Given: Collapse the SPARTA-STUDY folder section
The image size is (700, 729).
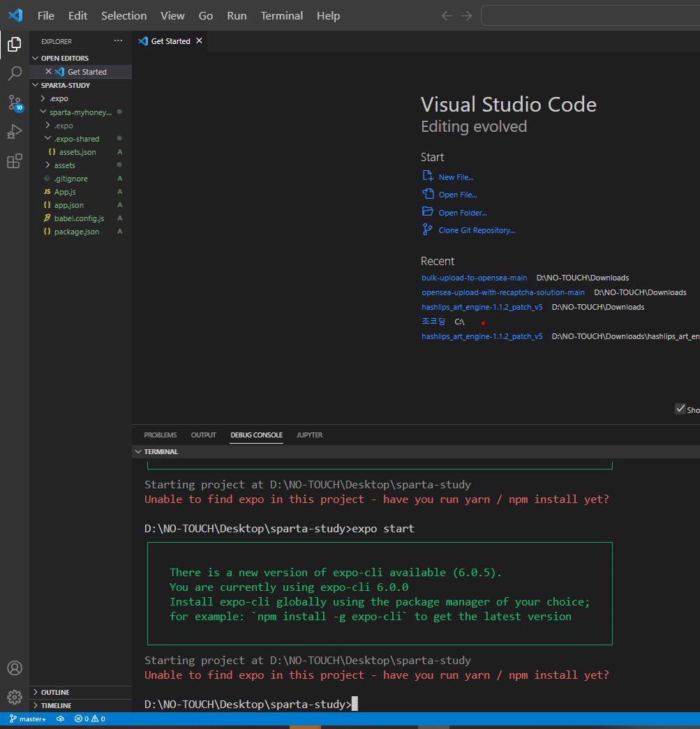Looking at the screenshot, I should click(x=36, y=85).
